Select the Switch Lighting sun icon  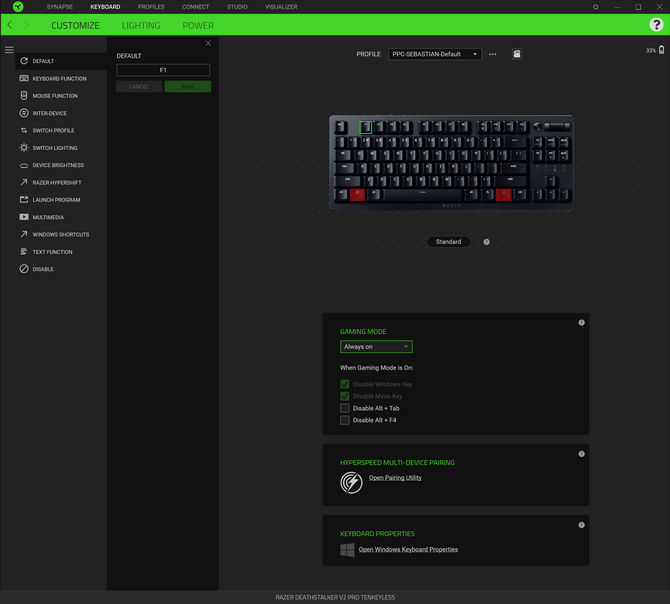tap(24, 147)
